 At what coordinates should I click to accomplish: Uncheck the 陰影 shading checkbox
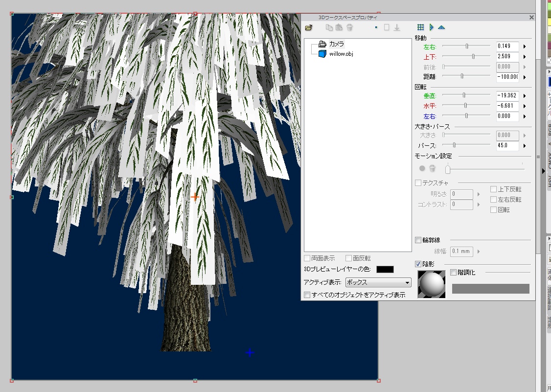click(x=418, y=264)
